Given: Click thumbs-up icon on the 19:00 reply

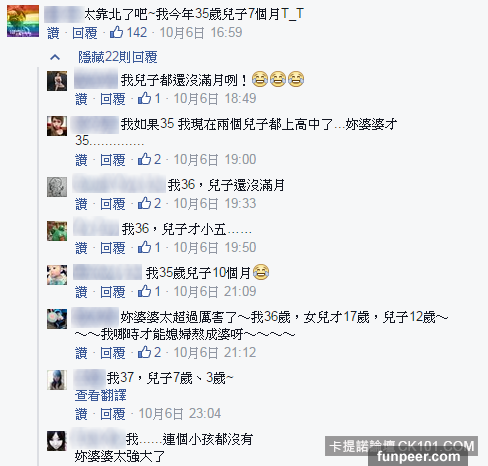Looking at the screenshot, I should [144, 159].
